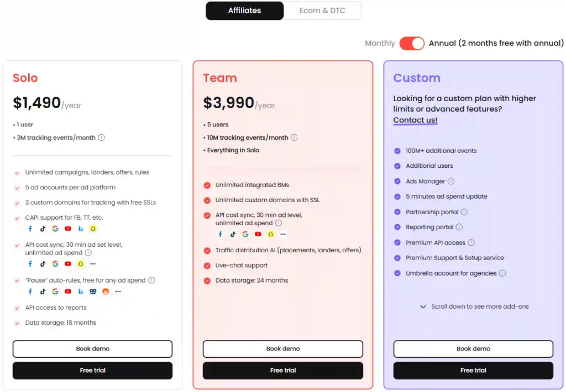Click the checkmark beside Premium API access
Viewport: 566px width, 392px height.
[397, 242]
